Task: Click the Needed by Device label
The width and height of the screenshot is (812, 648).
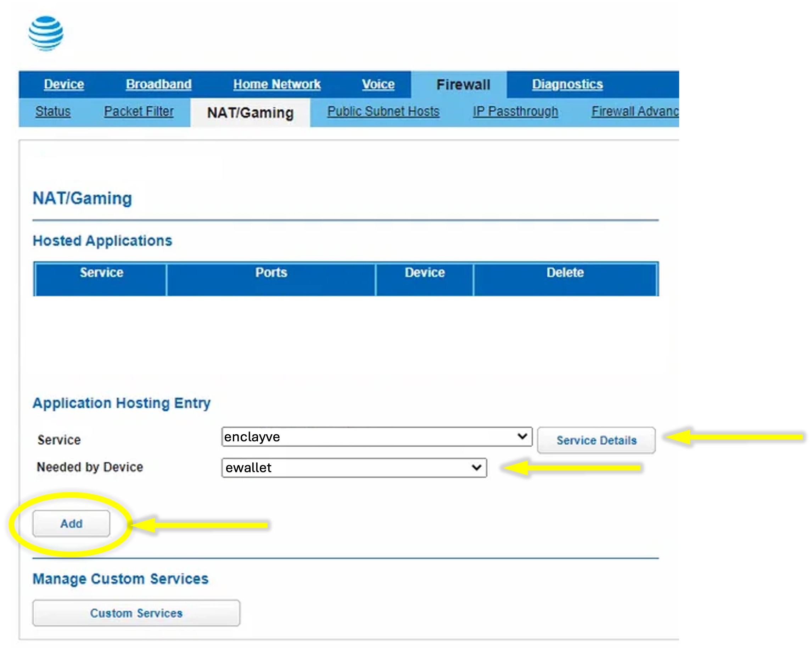Action: (x=90, y=467)
